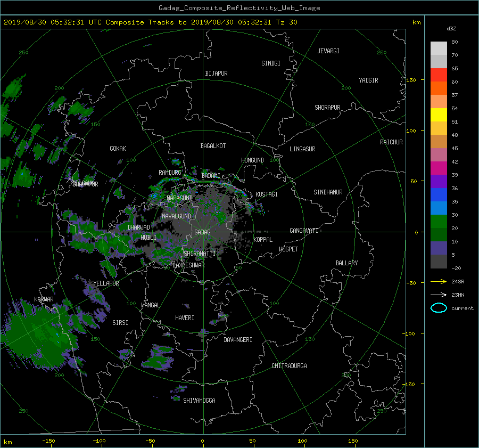
Task: Click the BIJAPUR city label
Action: 216,74
